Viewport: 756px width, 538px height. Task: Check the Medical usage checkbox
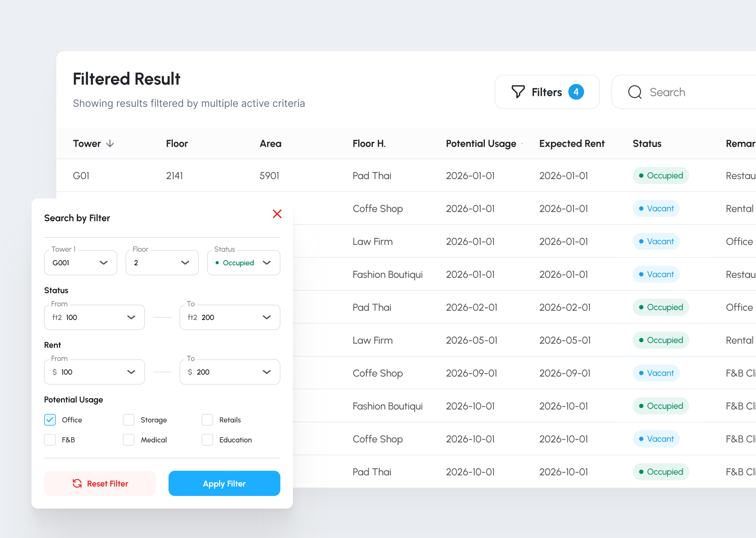click(x=128, y=440)
